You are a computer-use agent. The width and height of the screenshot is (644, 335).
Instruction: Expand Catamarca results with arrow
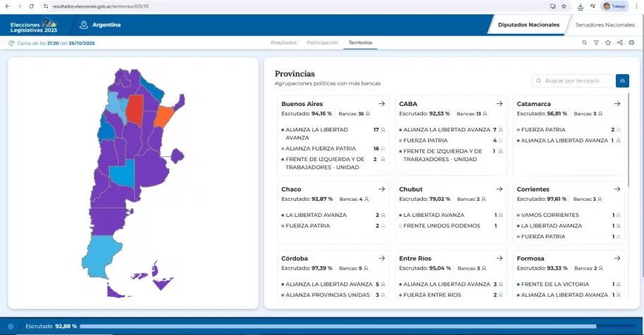[x=616, y=104]
